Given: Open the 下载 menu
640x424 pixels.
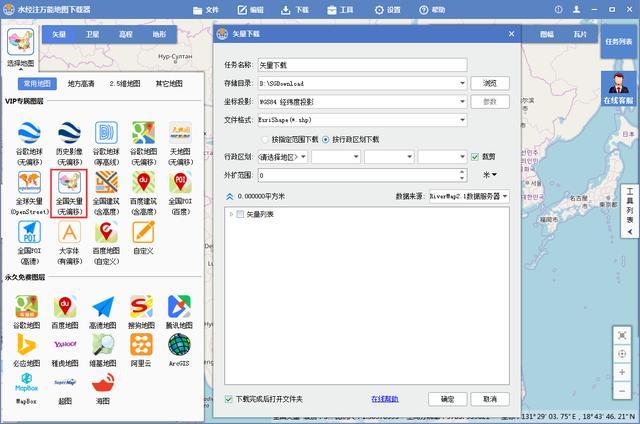Looking at the screenshot, I should 295,10.
